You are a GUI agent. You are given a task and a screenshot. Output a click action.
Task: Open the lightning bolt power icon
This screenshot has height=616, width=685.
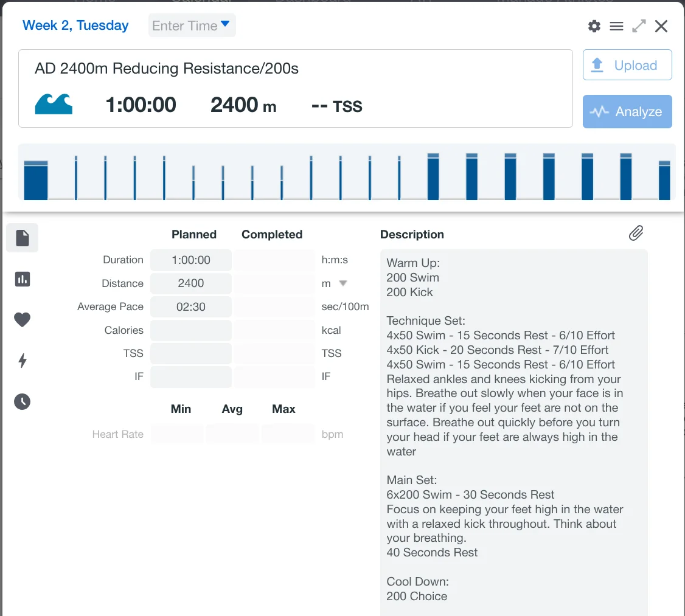(x=23, y=361)
